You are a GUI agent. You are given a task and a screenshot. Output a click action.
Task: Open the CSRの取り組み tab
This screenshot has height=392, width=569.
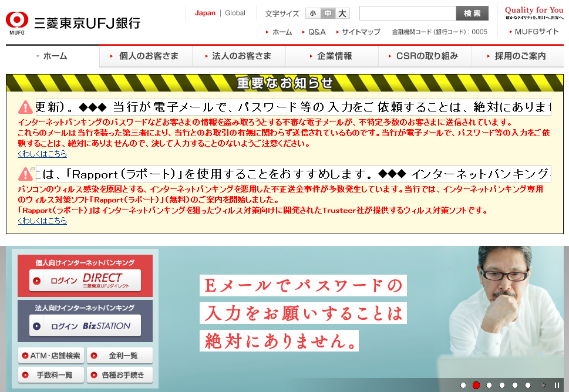click(x=425, y=56)
